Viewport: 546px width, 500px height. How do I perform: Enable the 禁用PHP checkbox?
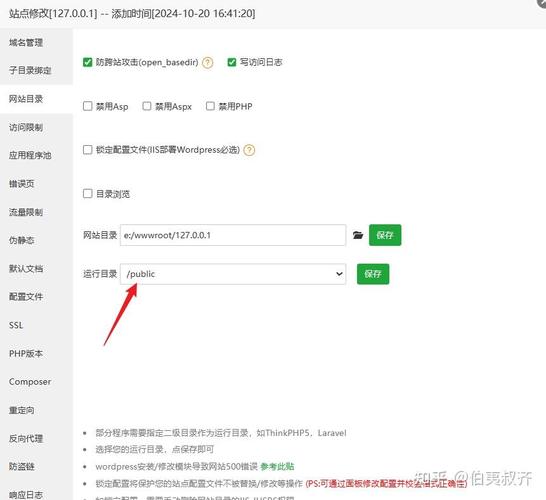pyautogui.click(x=210, y=106)
